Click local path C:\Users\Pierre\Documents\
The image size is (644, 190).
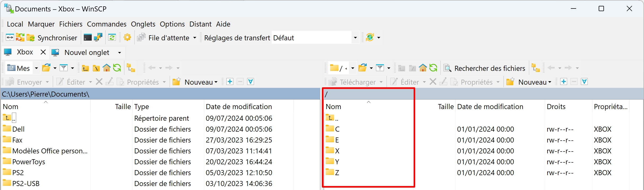click(46, 94)
